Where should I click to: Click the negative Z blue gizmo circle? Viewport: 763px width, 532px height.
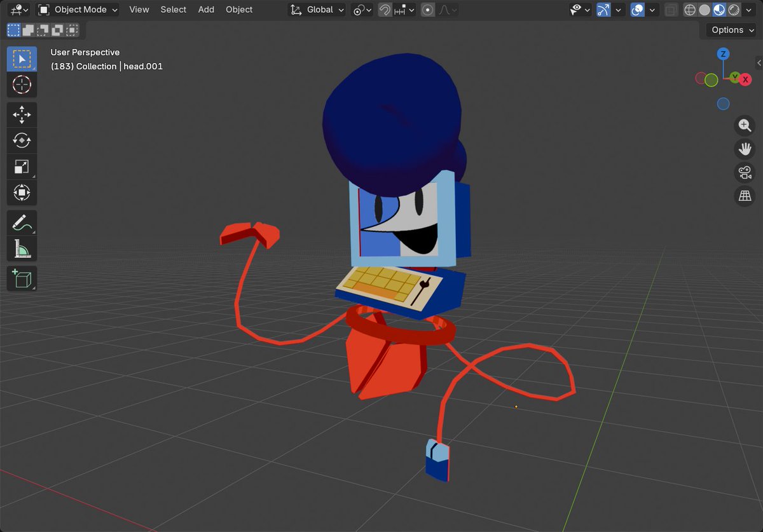coord(723,104)
